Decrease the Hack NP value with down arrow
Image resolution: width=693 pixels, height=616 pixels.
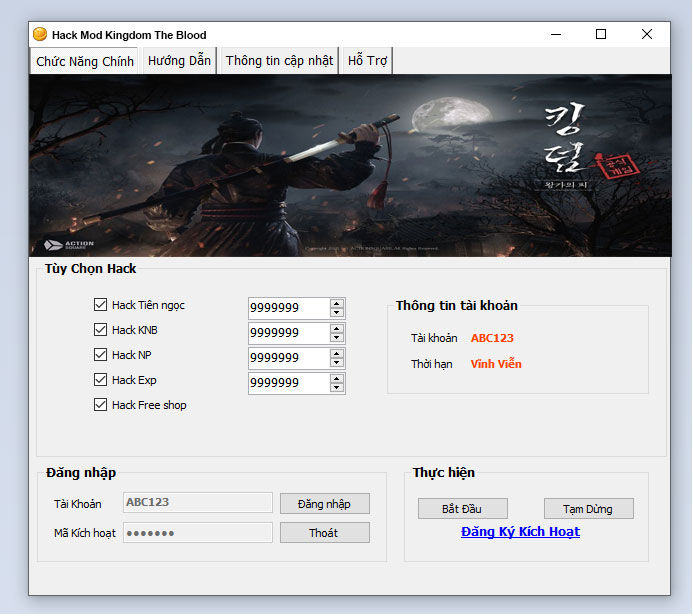pos(337,362)
